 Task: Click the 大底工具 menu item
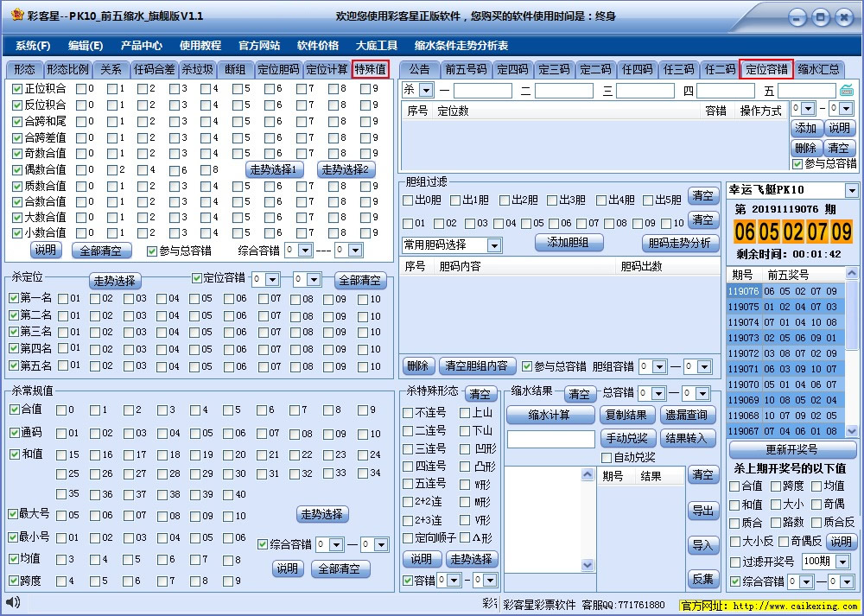point(378,46)
